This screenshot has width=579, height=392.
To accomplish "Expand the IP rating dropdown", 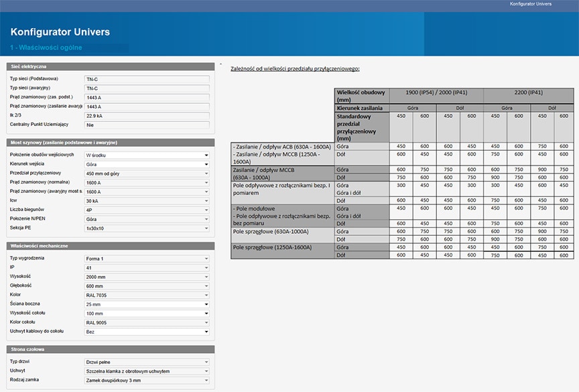I will (x=147, y=267).
